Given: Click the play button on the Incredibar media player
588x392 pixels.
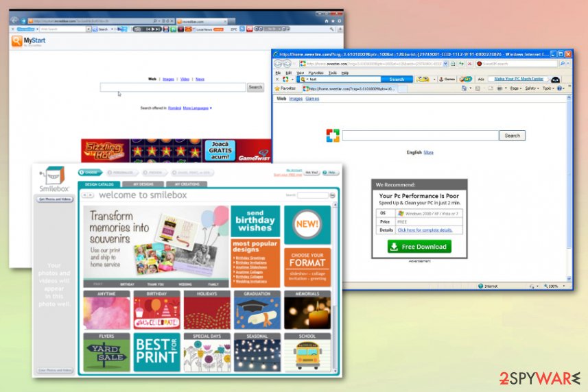Looking at the screenshot, I should pos(154,29).
